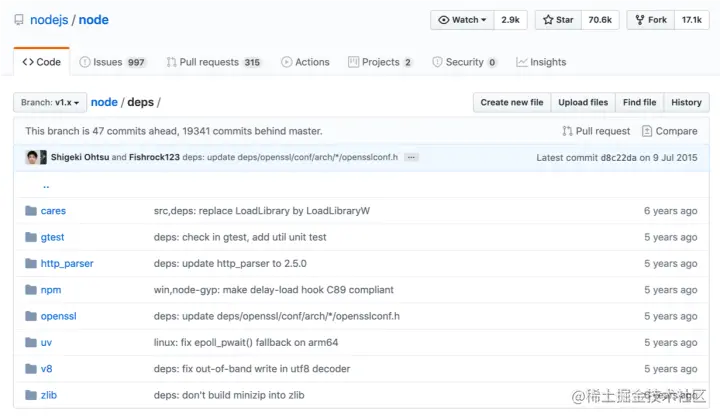Image resolution: width=720 pixels, height=418 pixels.
Task: Switch to the Code tab
Action: click(42, 62)
